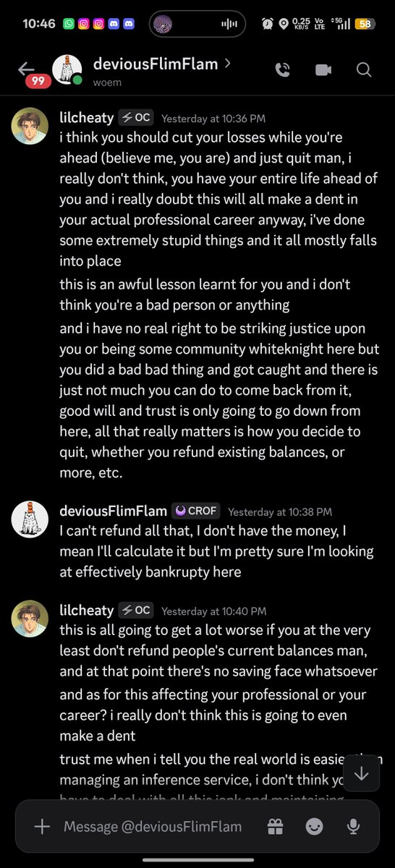Open deviousFlimFlam's avatar on the 10:38 PM message
This screenshot has height=868, width=395.
point(30,519)
